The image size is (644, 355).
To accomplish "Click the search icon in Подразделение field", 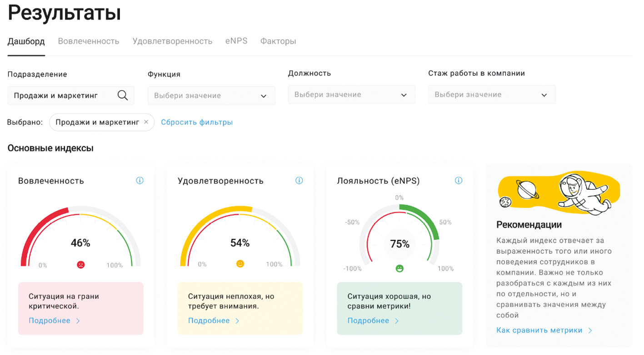I will (x=122, y=95).
